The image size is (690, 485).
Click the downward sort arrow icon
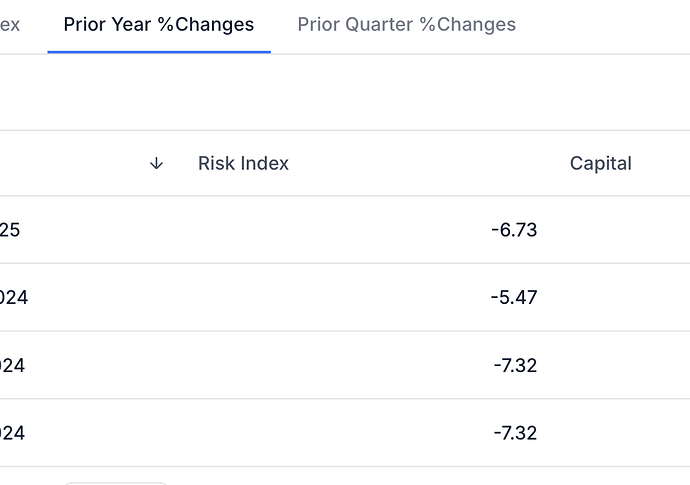click(156, 164)
